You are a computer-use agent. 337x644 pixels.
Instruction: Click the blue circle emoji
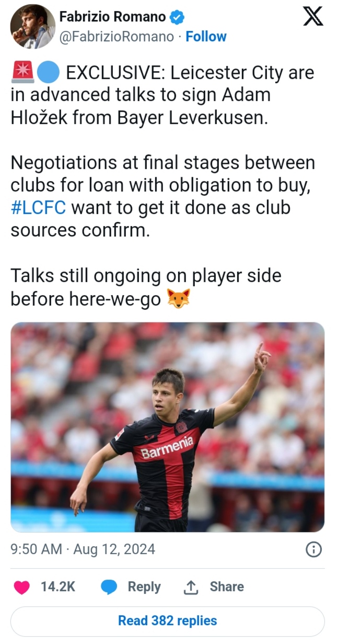[x=50, y=73]
